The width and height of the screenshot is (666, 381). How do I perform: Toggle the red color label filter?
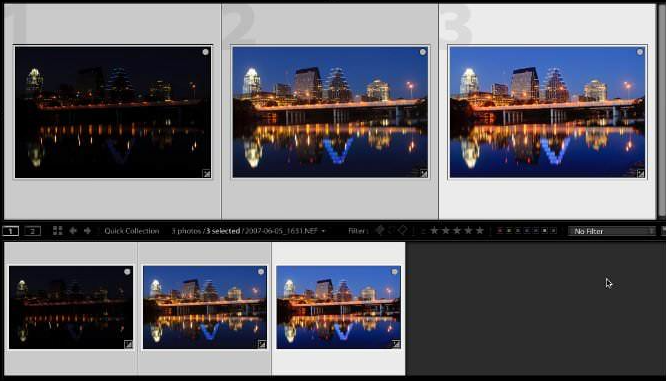click(500, 231)
